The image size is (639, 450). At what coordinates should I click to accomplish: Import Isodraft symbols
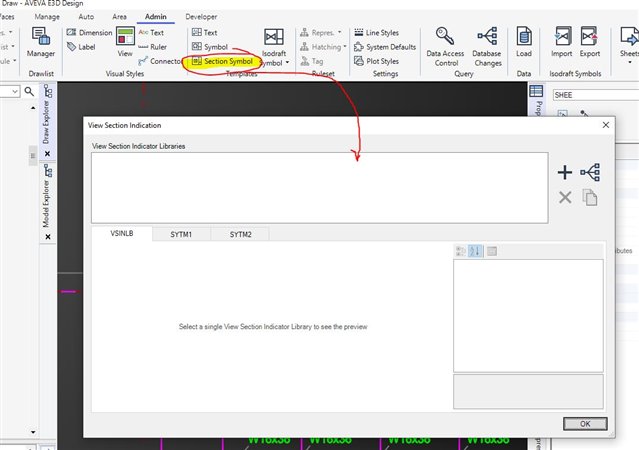tap(562, 42)
